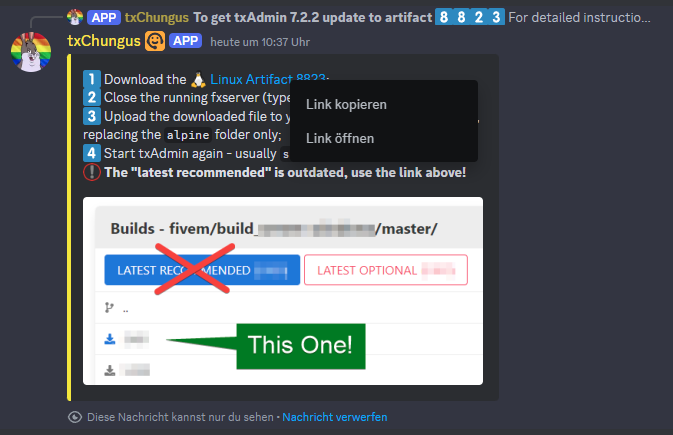Click the txChungus name in reply preview
Image resolution: width=673 pixels, height=435 pixels.
157,17
